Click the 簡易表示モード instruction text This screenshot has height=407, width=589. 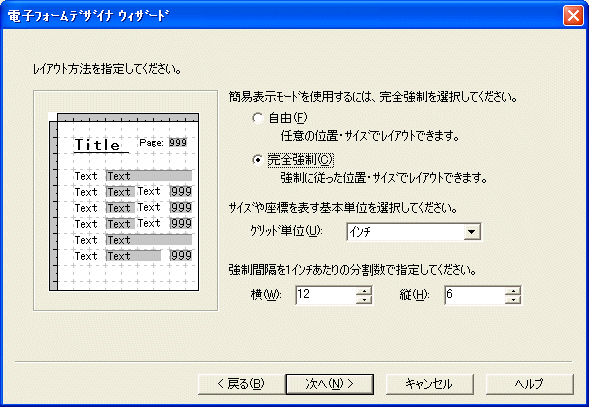click(x=373, y=97)
